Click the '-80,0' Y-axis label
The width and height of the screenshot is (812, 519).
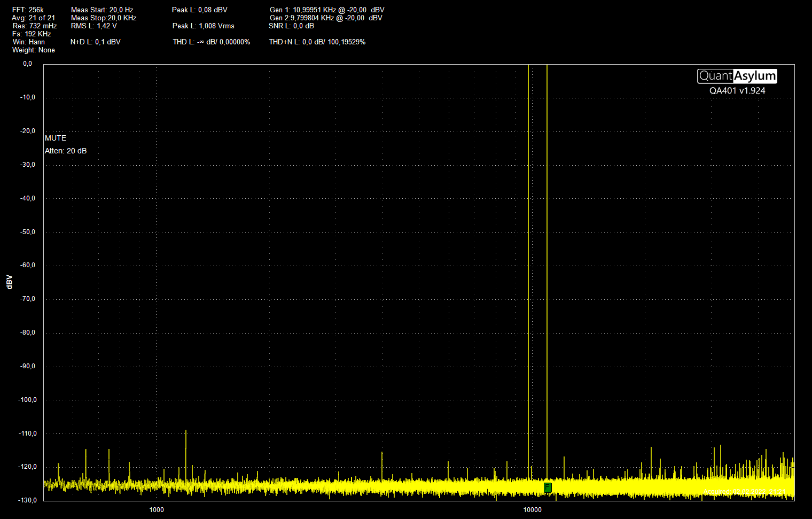point(28,332)
